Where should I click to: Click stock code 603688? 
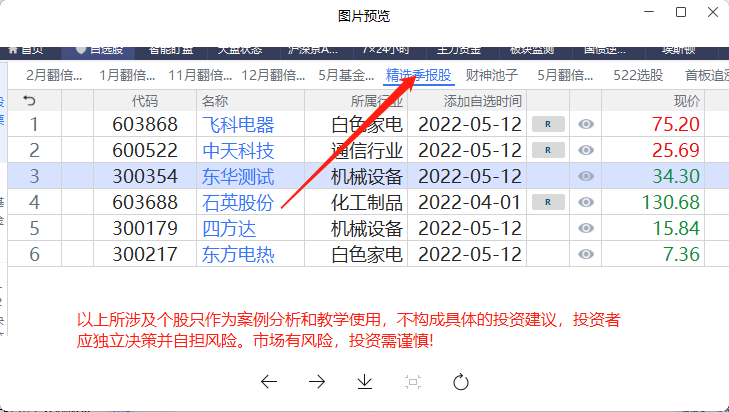(x=145, y=203)
